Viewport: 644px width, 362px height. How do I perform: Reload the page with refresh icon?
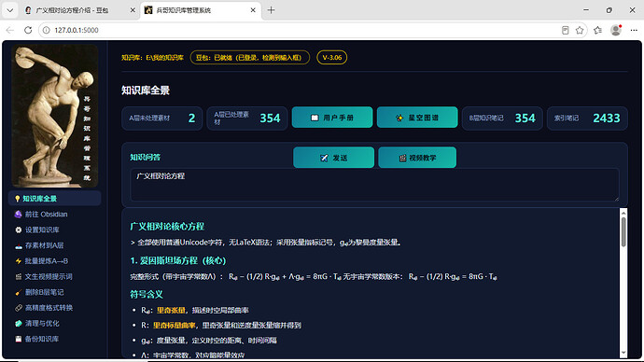tap(28, 30)
